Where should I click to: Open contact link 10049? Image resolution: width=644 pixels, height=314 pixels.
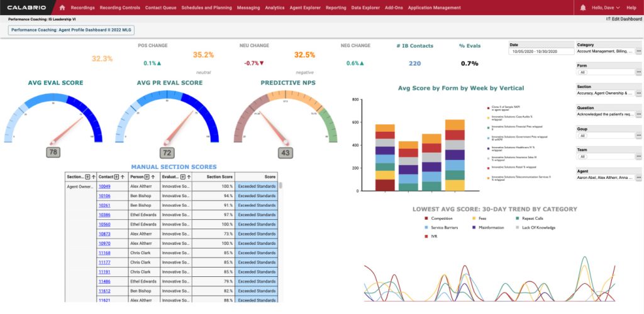coord(104,187)
